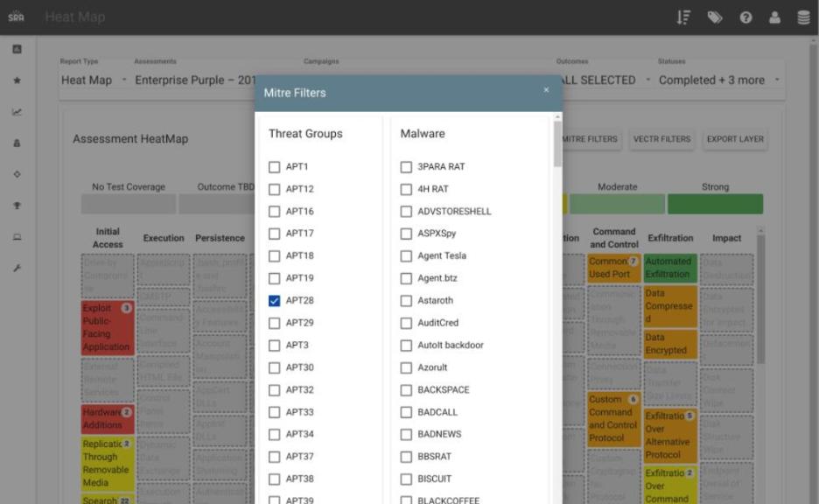Viewport: 819px width, 504px height.
Task: Check the APT1 threat group box
Action: click(274, 166)
